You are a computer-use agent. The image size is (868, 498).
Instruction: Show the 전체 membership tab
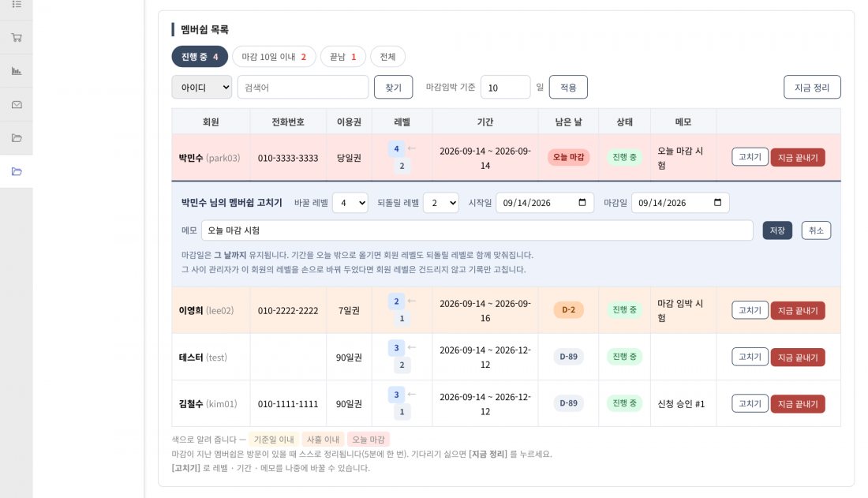387,57
